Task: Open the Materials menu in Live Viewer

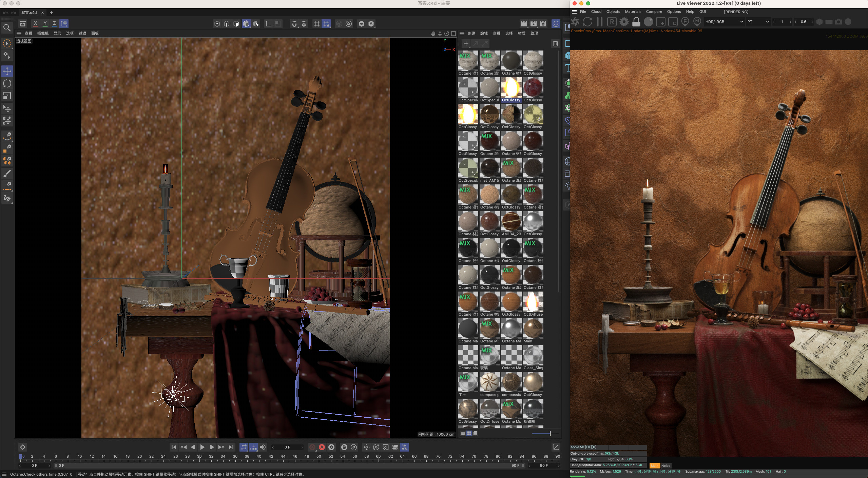Action: [x=633, y=12]
